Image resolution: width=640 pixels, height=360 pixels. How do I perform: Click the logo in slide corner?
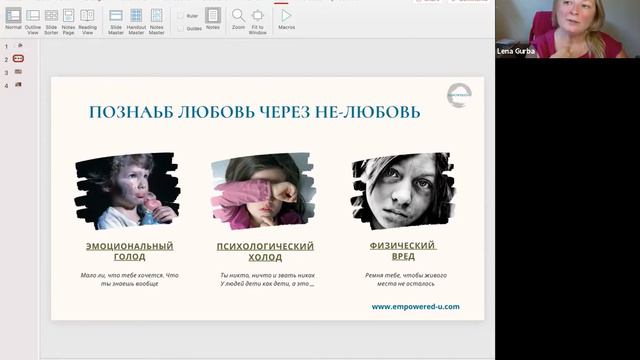pyautogui.click(x=459, y=95)
